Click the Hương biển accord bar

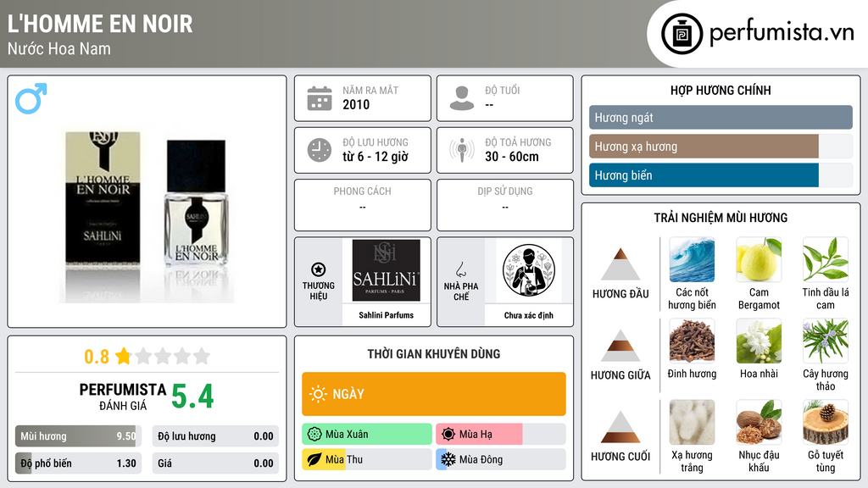[x=721, y=175]
